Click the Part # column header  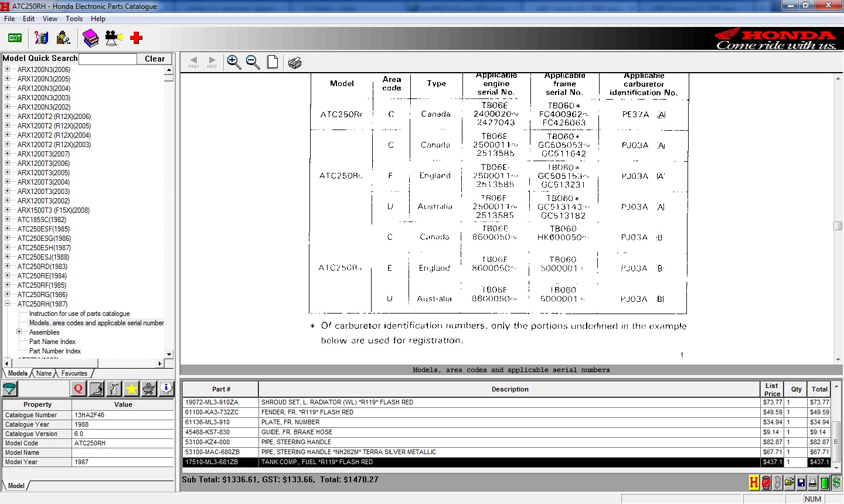(221, 389)
